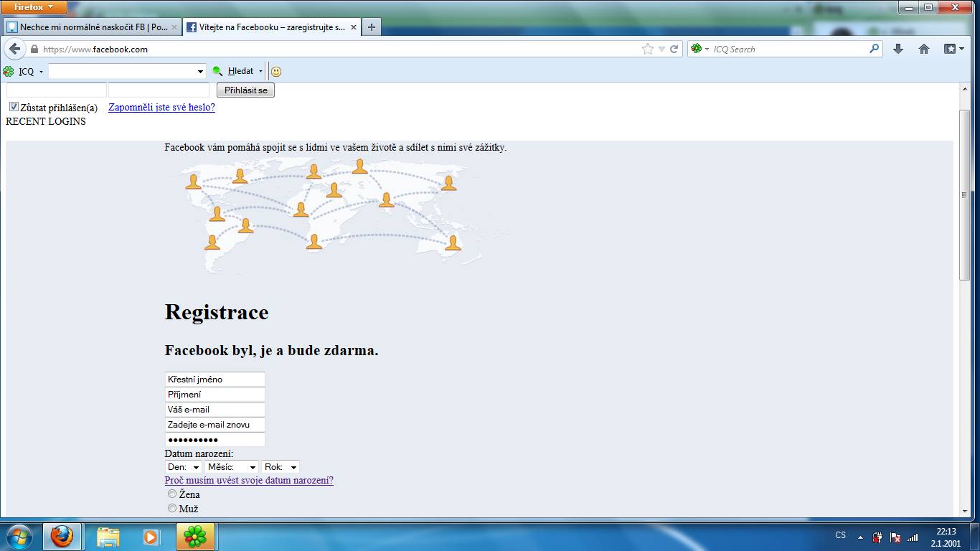The height and width of the screenshot is (551, 980).
Task: Bookmark this page with the star icon
Action: coord(648,49)
